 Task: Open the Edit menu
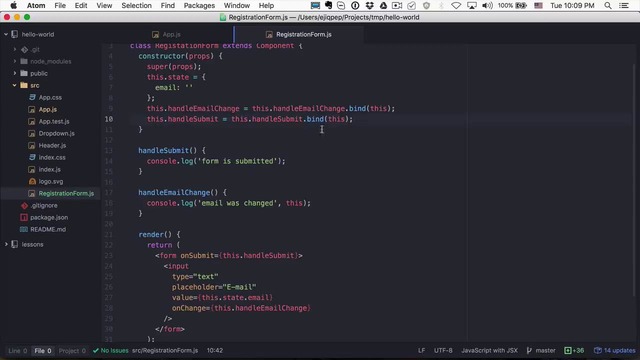click(x=81, y=5)
